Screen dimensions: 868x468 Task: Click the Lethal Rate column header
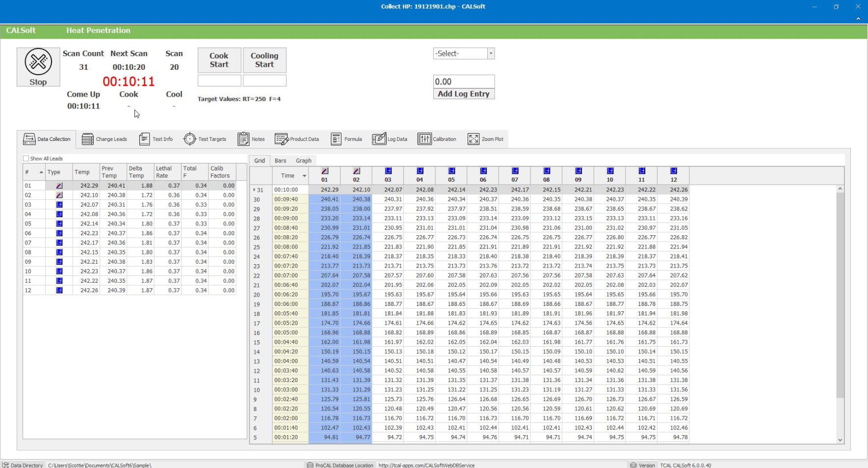[167, 172]
